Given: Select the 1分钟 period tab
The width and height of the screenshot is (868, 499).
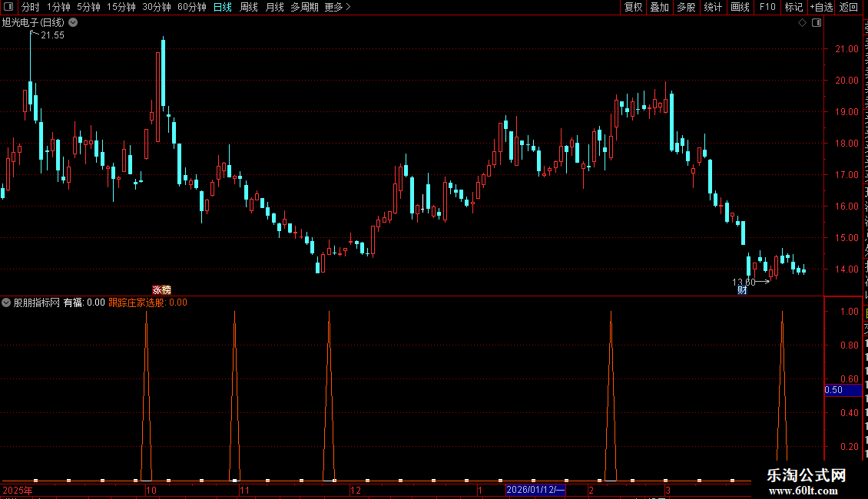Looking at the screenshot, I should [x=58, y=7].
